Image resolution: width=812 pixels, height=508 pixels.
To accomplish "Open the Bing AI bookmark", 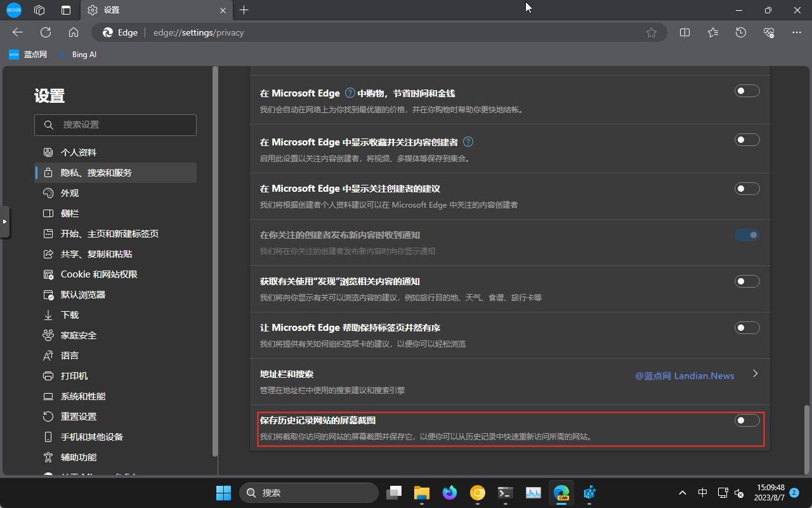I will tap(77, 55).
